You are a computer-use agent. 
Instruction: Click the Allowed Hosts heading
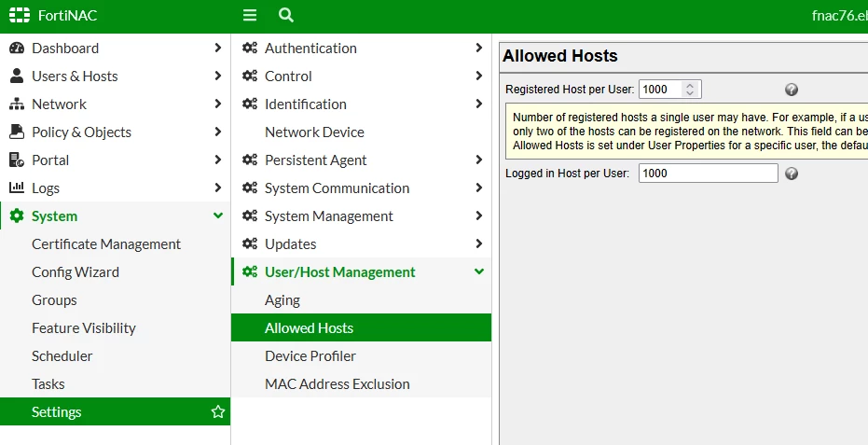(x=560, y=56)
